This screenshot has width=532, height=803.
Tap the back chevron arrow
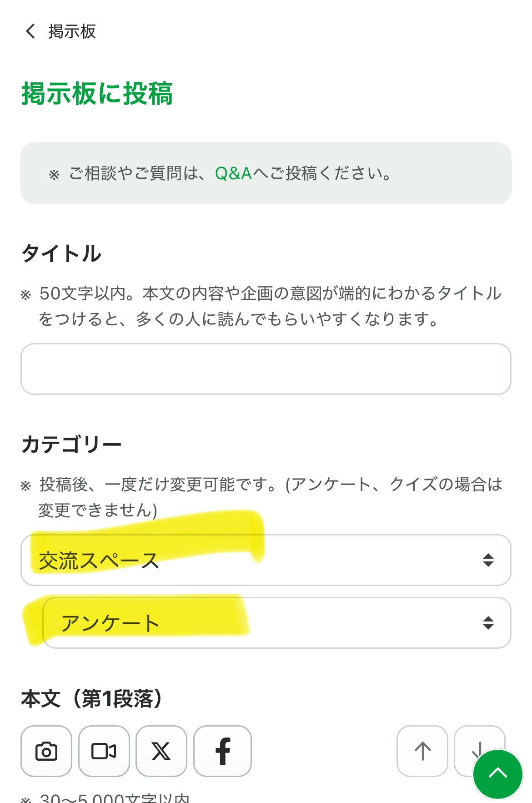point(30,31)
